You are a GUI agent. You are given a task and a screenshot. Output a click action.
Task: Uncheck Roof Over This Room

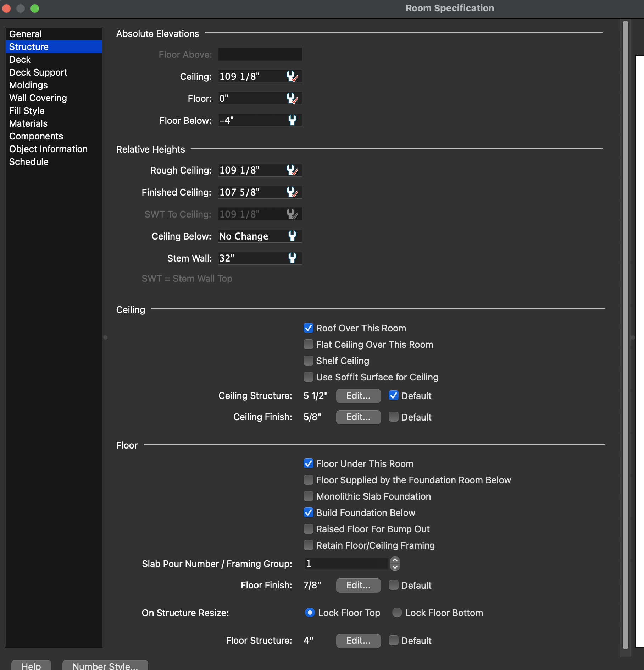(309, 328)
